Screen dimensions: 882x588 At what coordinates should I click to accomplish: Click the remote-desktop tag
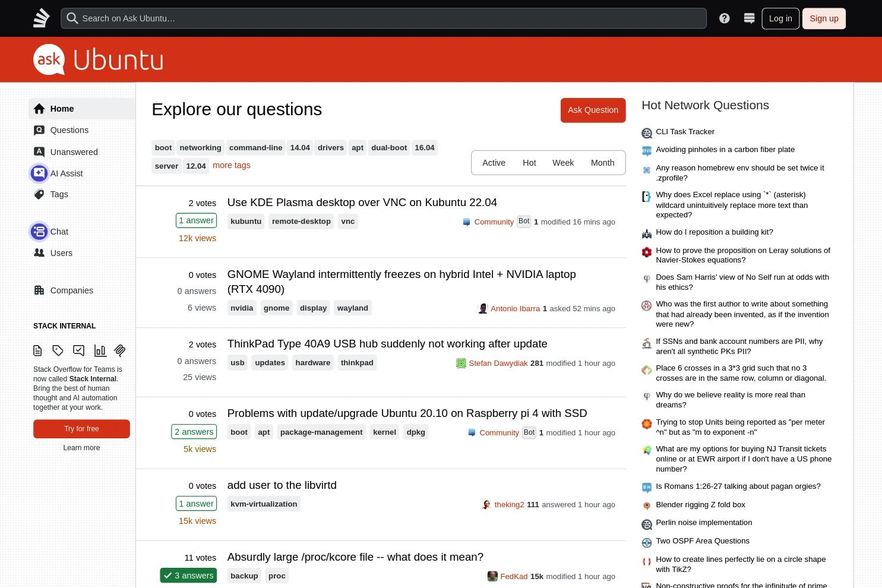pos(301,222)
